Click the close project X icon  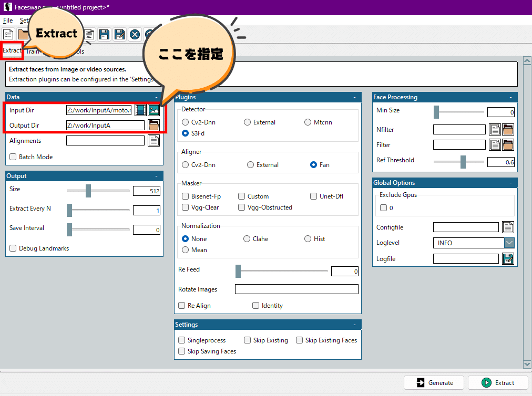135,34
